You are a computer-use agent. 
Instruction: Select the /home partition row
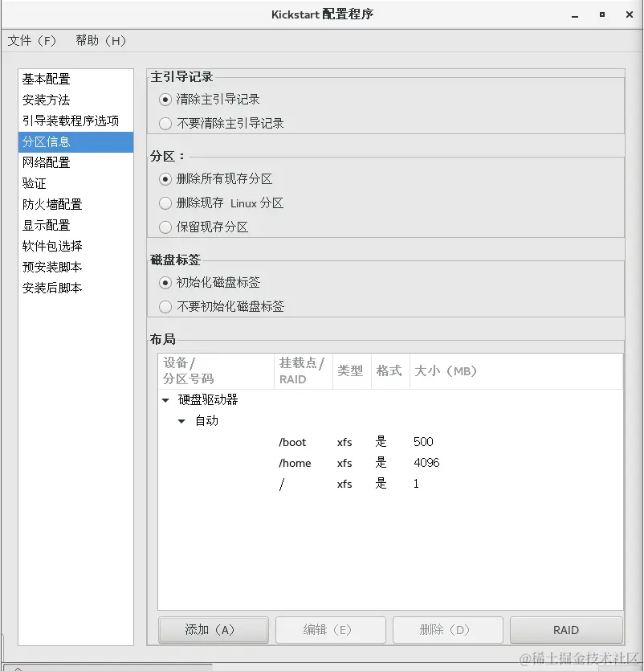point(390,463)
